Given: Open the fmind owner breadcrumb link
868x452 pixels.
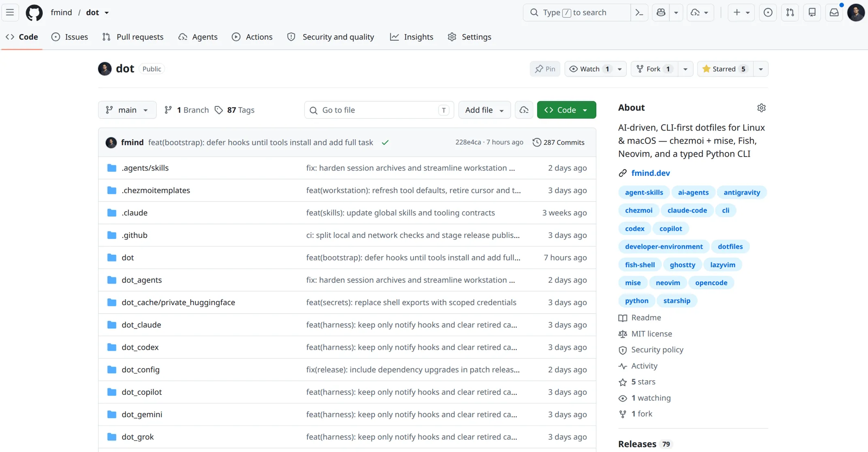Looking at the screenshot, I should pos(62,12).
